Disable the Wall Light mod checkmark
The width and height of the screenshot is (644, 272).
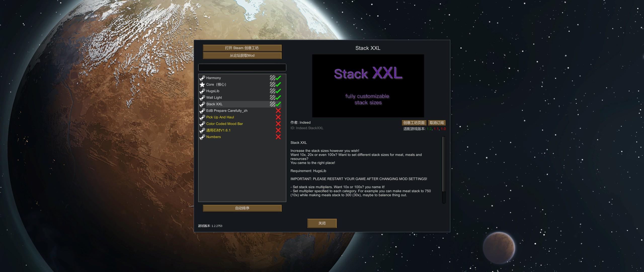point(278,97)
